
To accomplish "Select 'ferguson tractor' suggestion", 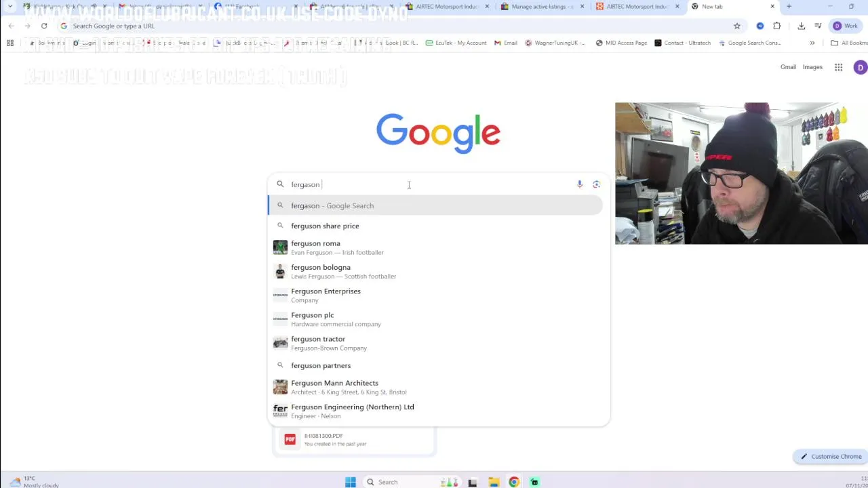I will 435,343.
